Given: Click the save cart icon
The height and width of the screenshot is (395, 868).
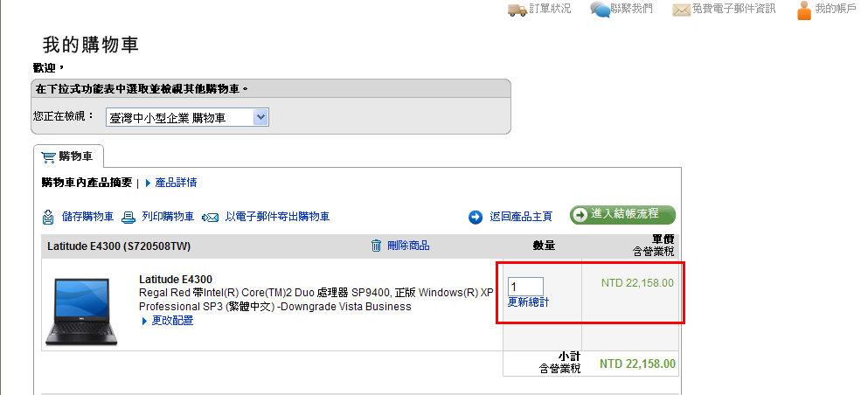Looking at the screenshot, I should pyautogui.click(x=48, y=217).
